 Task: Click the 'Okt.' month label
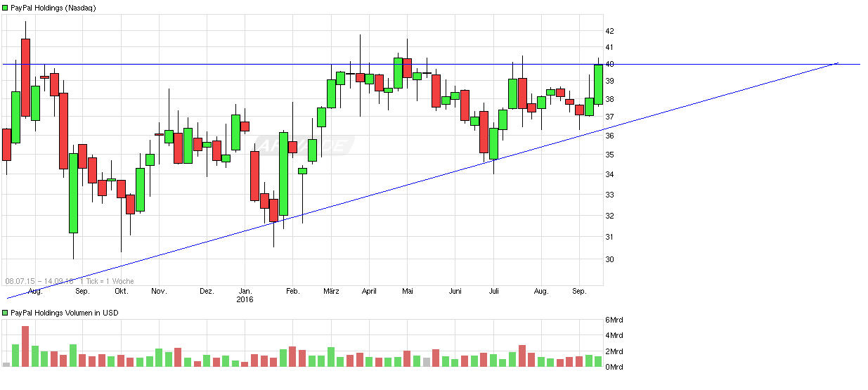[121, 291]
